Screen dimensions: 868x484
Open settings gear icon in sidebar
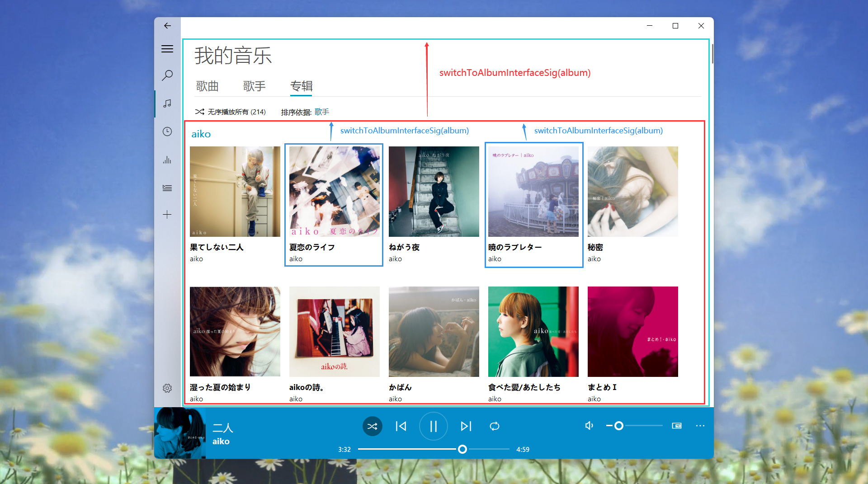(x=167, y=388)
